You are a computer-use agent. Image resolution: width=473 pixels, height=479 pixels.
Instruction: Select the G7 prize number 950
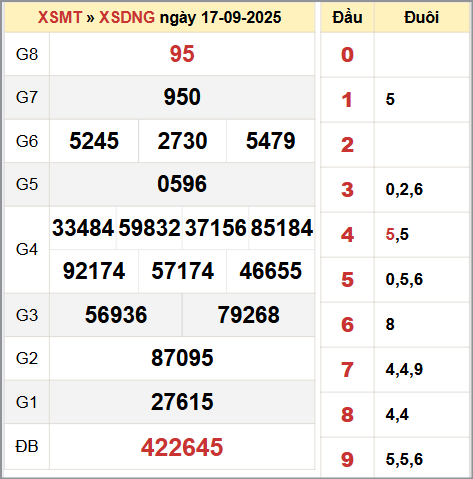click(x=182, y=97)
